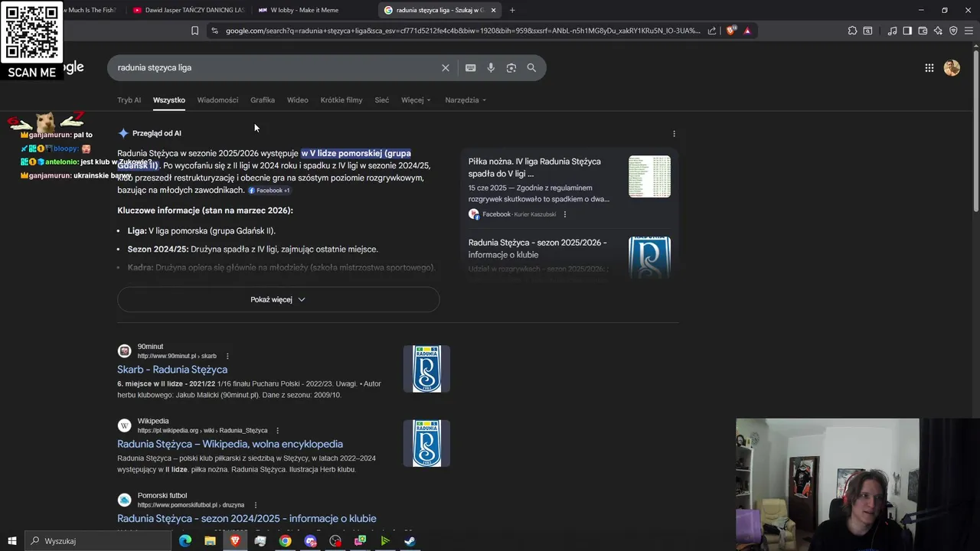The image size is (980, 551).
Task: Share this page from the address bar
Action: (x=712, y=31)
